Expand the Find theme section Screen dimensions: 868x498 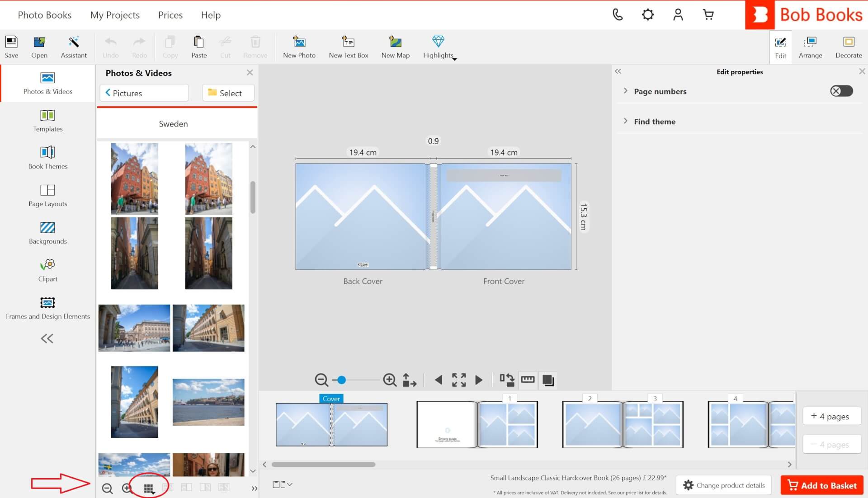point(626,121)
